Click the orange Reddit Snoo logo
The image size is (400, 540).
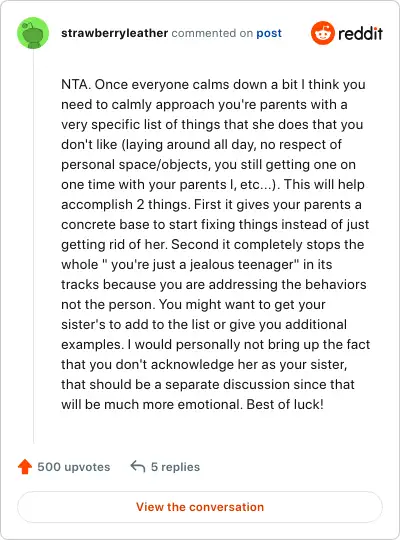point(322,33)
